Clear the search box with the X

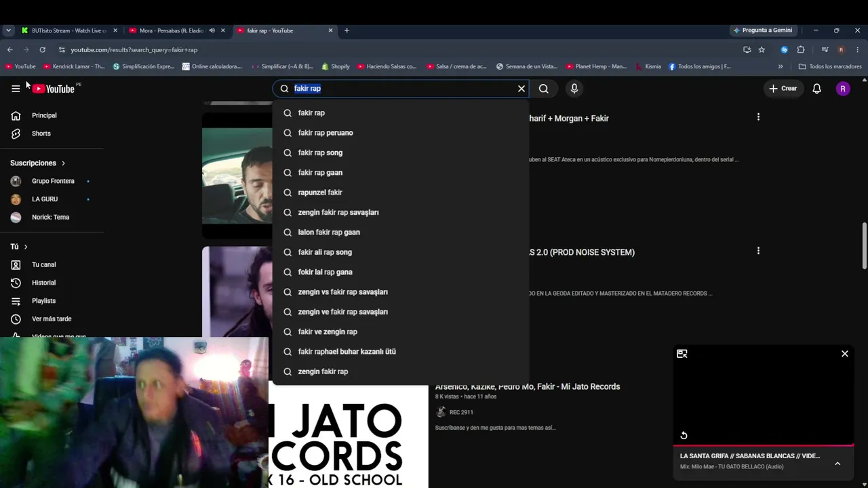click(x=521, y=89)
